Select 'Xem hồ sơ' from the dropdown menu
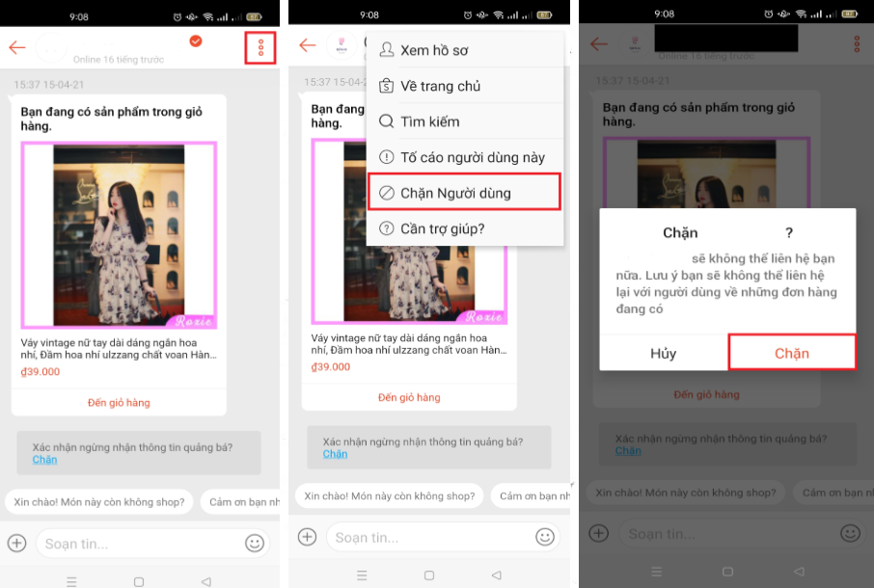Screen dimensions: 874x588 434,50
